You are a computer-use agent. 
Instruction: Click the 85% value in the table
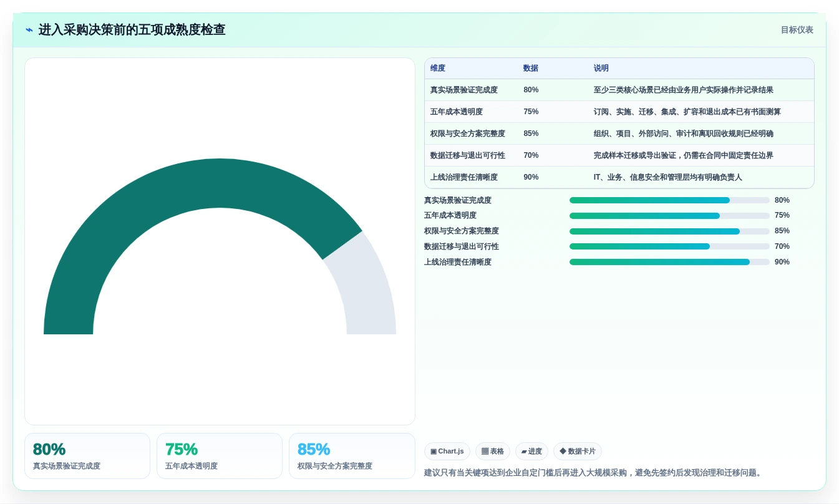[531, 133]
